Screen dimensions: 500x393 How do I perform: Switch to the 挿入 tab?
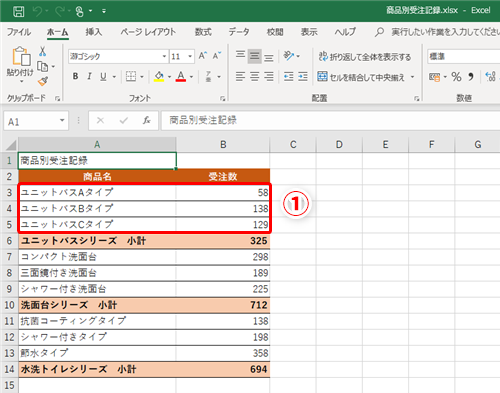click(94, 32)
